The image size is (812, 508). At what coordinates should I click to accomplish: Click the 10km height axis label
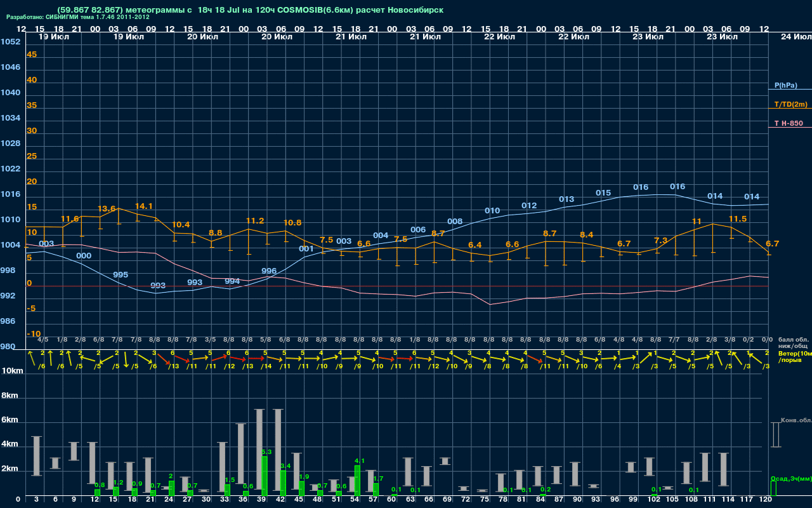pyautogui.click(x=12, y=371)
